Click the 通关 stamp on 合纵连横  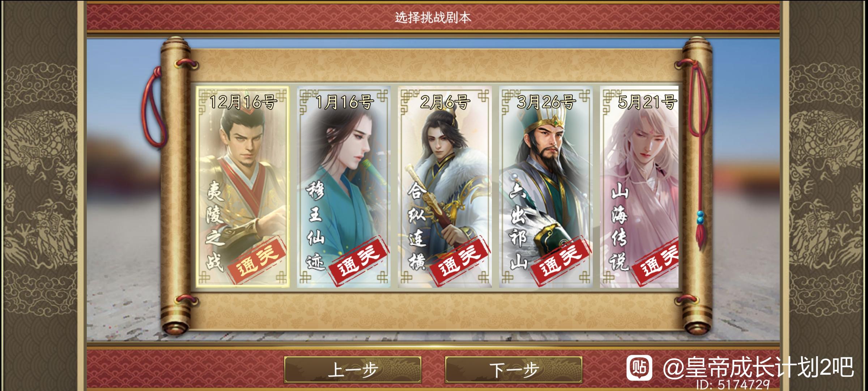click(460, 260)
